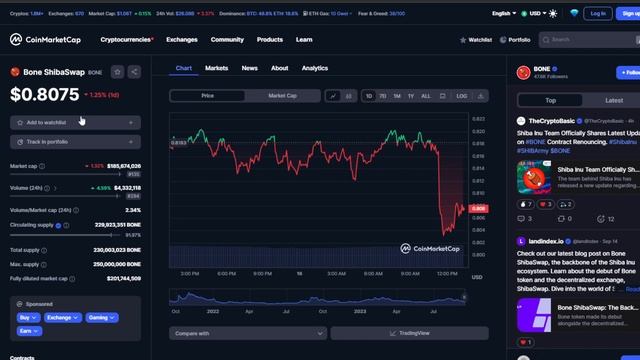Expand the Volume (24h) chevron arrow
Image resolution: width=640 pixels, height=360 pixels.
click(x=55, y=188)
